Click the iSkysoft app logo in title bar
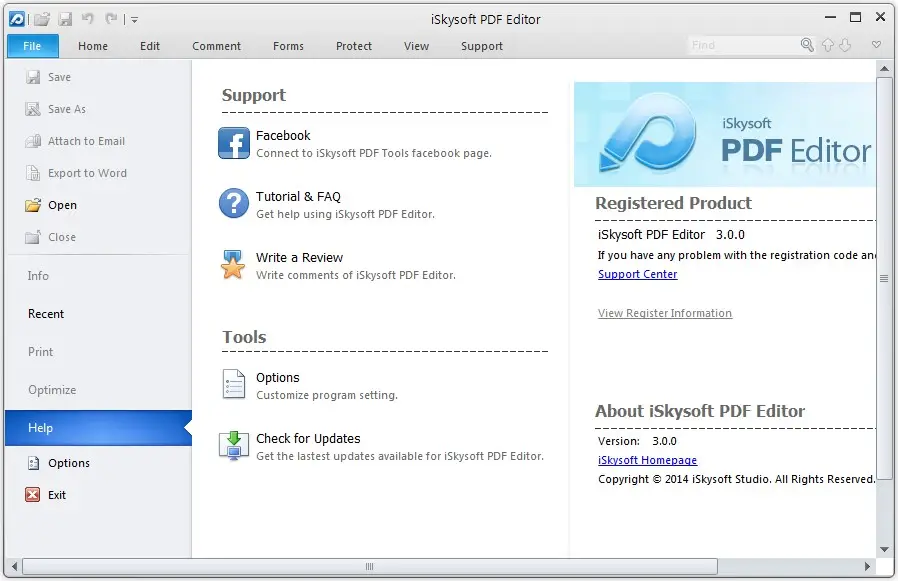The height and width of the screenshot is (581, 898). pos(17,19)
